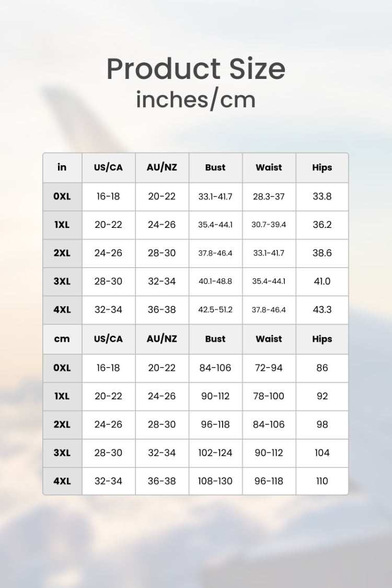Select the 0XL row label in inches table
The width and height of the screenshot is (392, 588).
click(62, 197)
